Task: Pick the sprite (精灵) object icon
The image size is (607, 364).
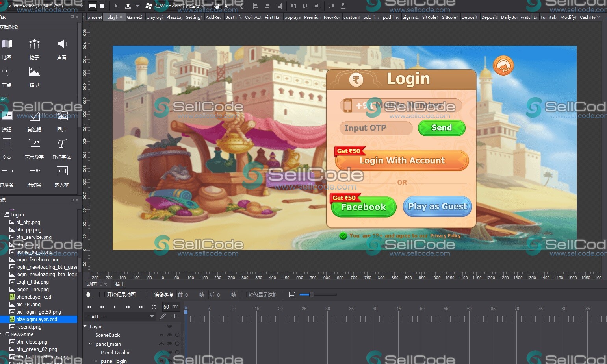Action: point(34,72)
